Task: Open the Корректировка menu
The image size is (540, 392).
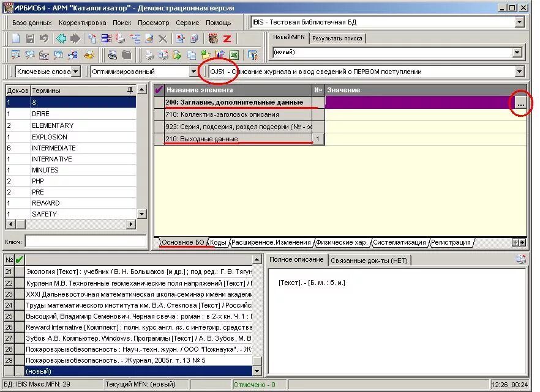Action: (x=82, y=23)
